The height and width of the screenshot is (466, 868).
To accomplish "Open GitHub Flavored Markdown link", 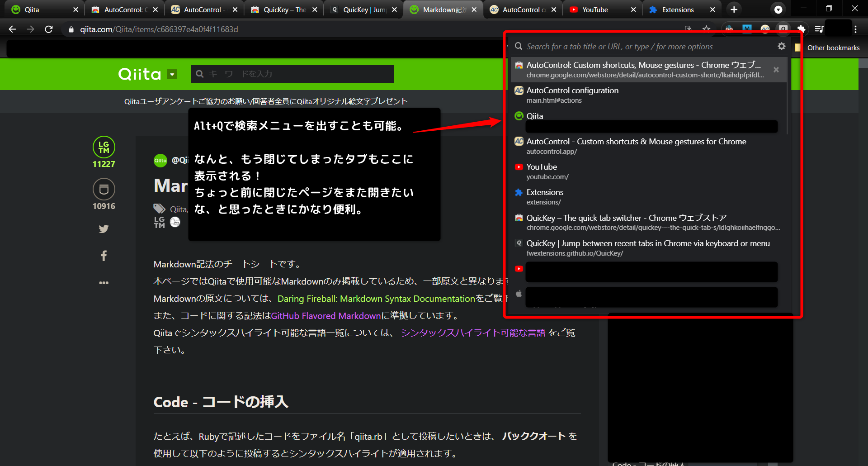I will coord(326,316).
